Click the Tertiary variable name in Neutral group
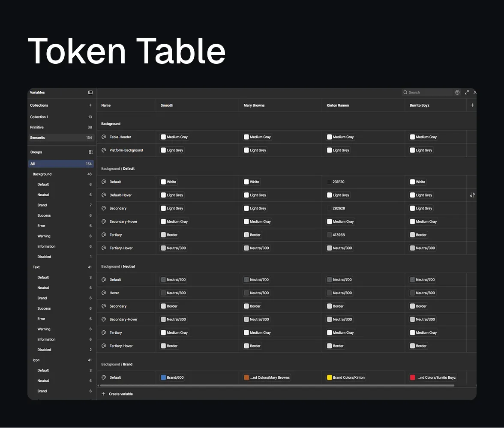 pos(116,332)
